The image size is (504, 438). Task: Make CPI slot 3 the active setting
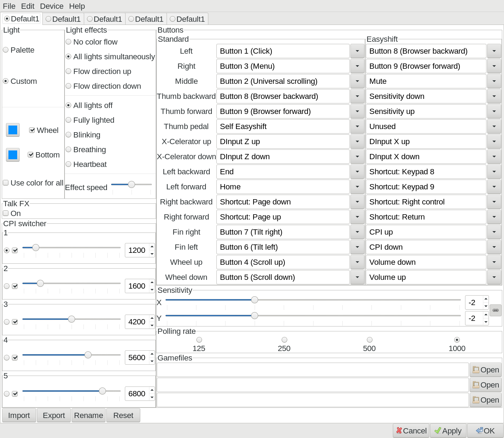pos(7,322)
